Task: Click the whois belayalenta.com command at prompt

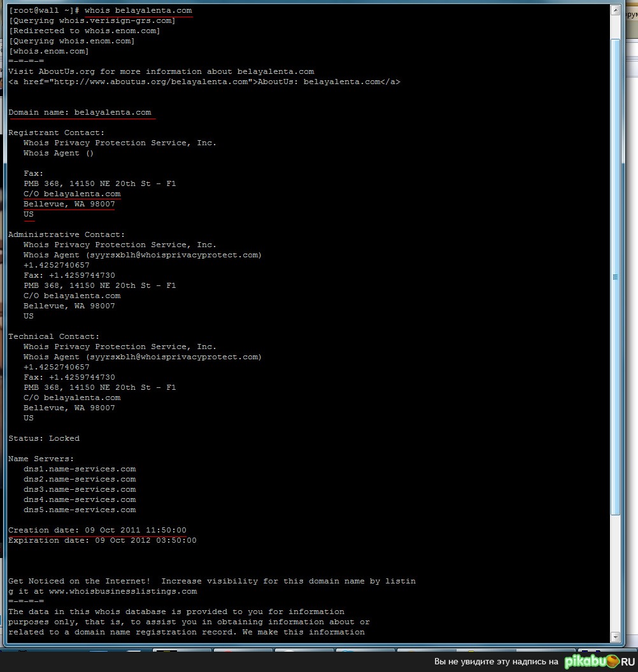Action: [x=138, y=11]
